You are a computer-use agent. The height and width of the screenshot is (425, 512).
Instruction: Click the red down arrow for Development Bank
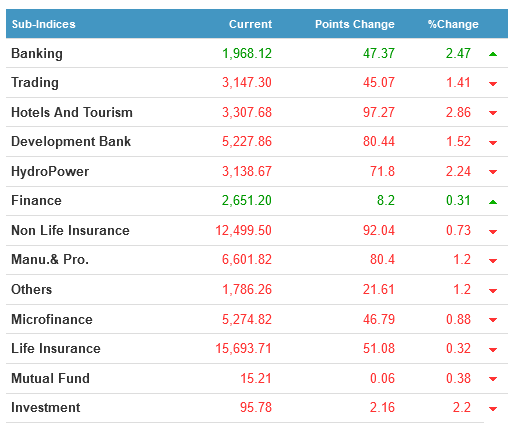(x=493, y=143)
